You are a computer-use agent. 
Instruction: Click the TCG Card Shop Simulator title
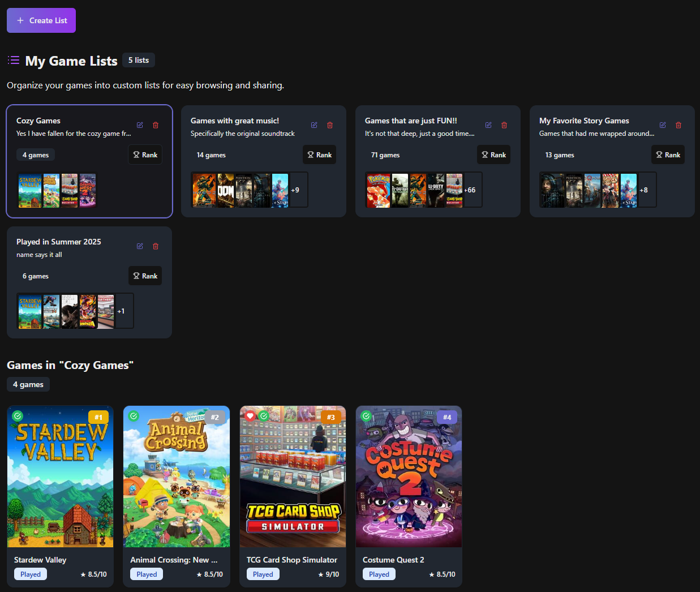[292, 560]
